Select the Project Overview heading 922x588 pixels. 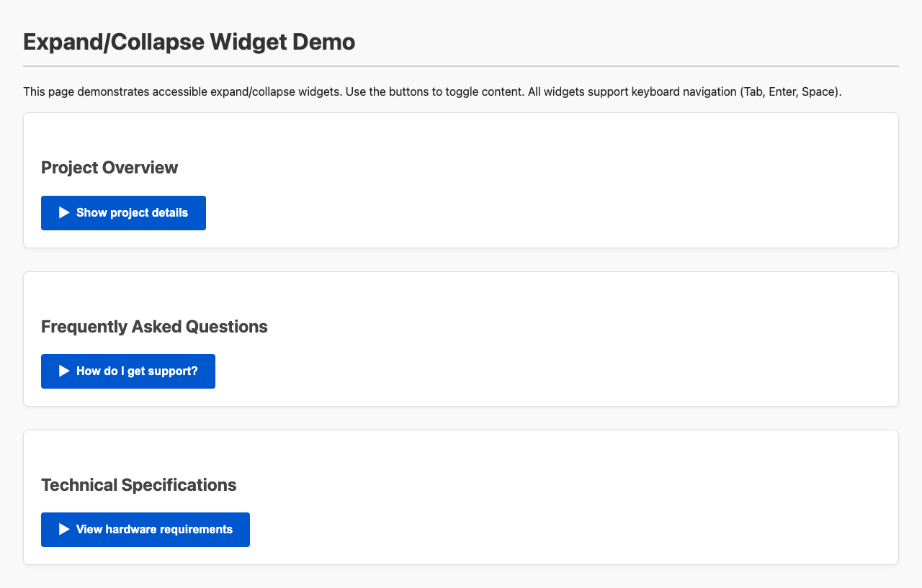pyautogui.click(x=109, y=166)
